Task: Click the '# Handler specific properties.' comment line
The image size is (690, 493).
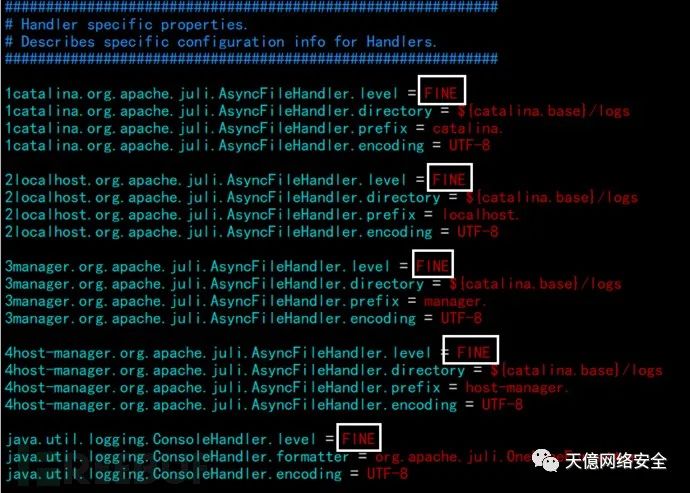Action: (126, 24)
